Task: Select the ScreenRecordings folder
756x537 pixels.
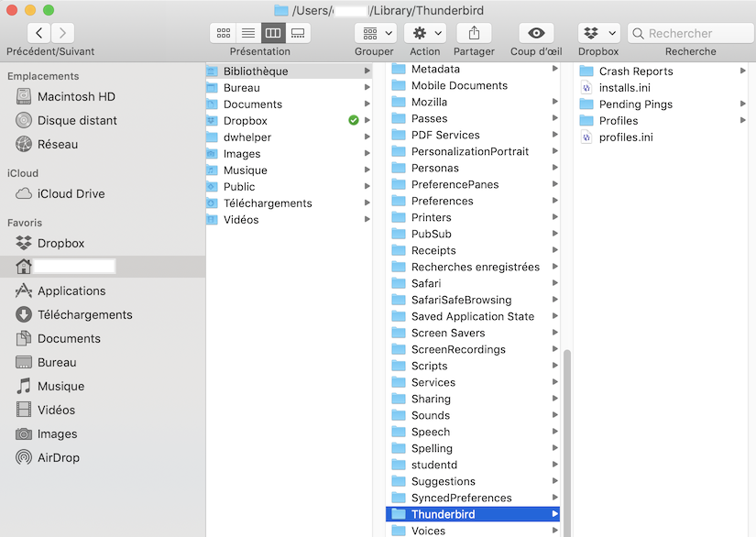Action: [x=473, y=349]
